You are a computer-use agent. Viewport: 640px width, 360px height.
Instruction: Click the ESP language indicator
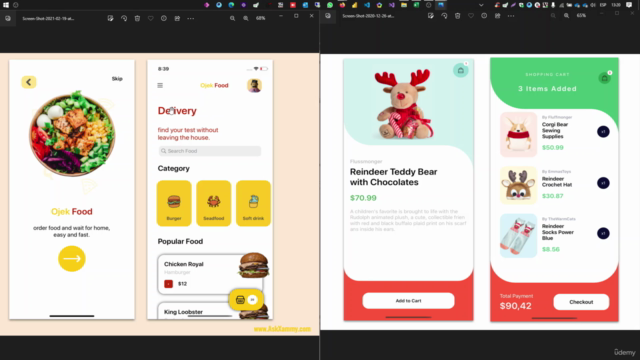(603, 5)
